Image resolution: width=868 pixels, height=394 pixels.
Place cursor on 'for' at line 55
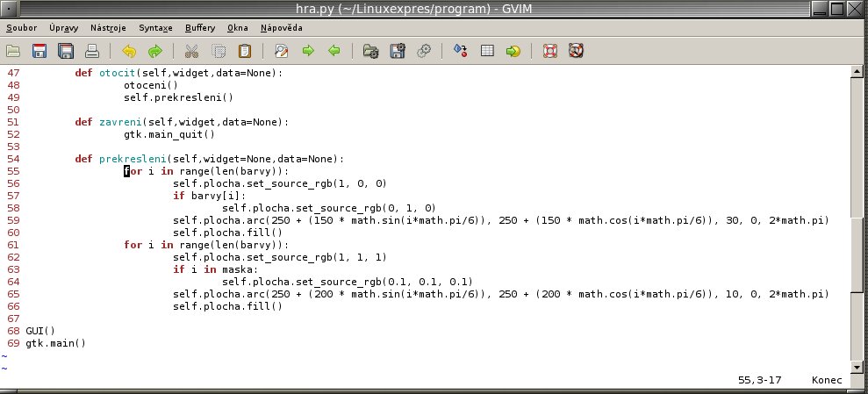tap(133, 171)
